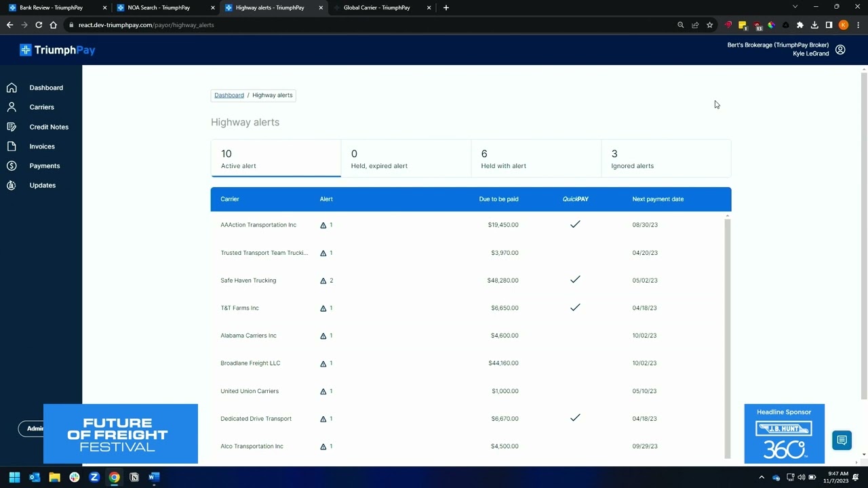
Task: Open the chat support widget
Action: [x=842, y=441]
